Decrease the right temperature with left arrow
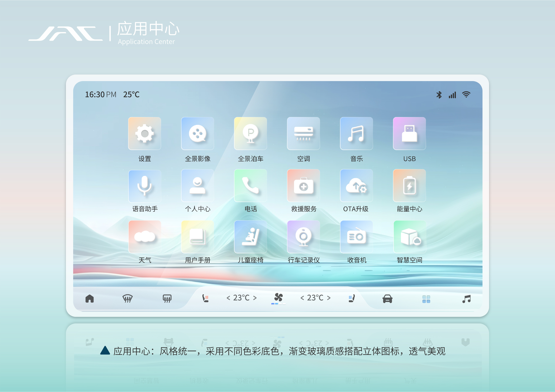Image resolution: width=555 pixels, height=392 pixels. pyautogui.click(x=302, y=298)
